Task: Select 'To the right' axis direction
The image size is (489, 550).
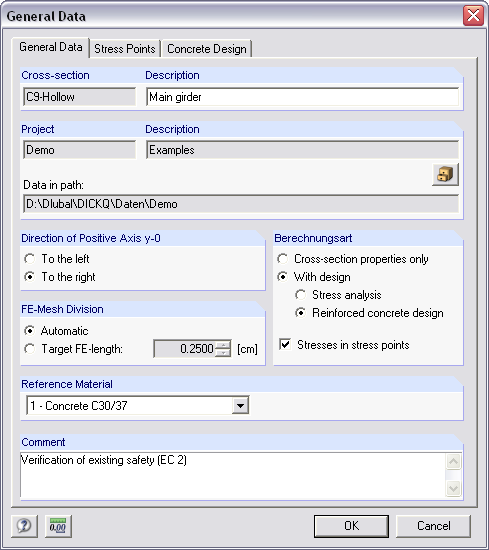Action: click(29, 277)
